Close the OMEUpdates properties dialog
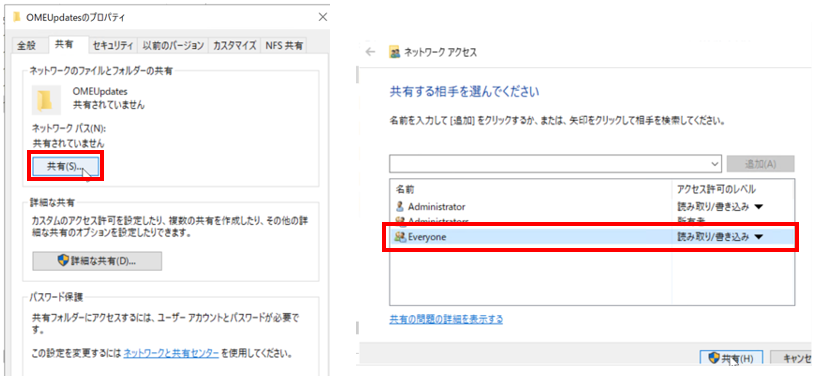Image resolution: width=822 pixels, height=376 pixels. pyautogui.click(x=323, y=17)
